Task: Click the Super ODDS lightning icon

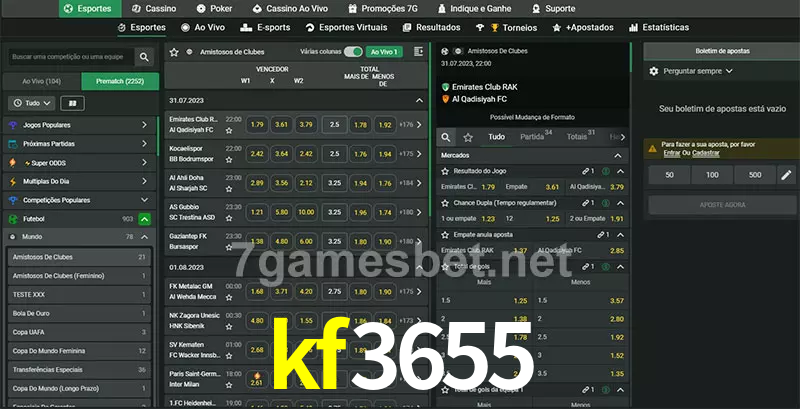Action: pyautogui.click(x=13, y=163)
